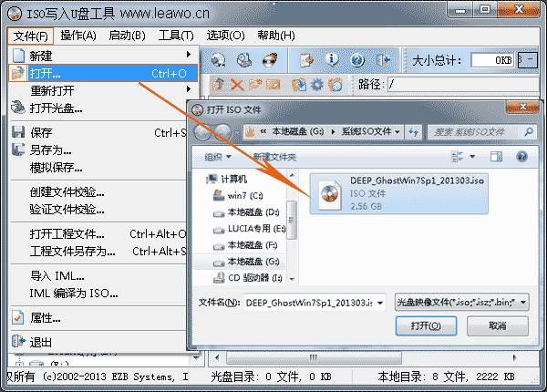Click the disc-and-drive toolbar icon beside the burn icon
This screenshot has height=392, width=547.
(244, 60)
